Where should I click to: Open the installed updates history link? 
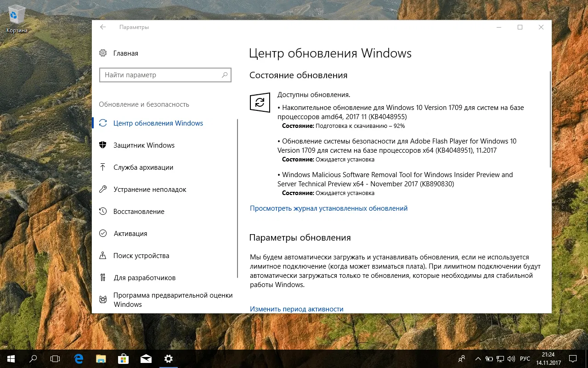point(328,208)
